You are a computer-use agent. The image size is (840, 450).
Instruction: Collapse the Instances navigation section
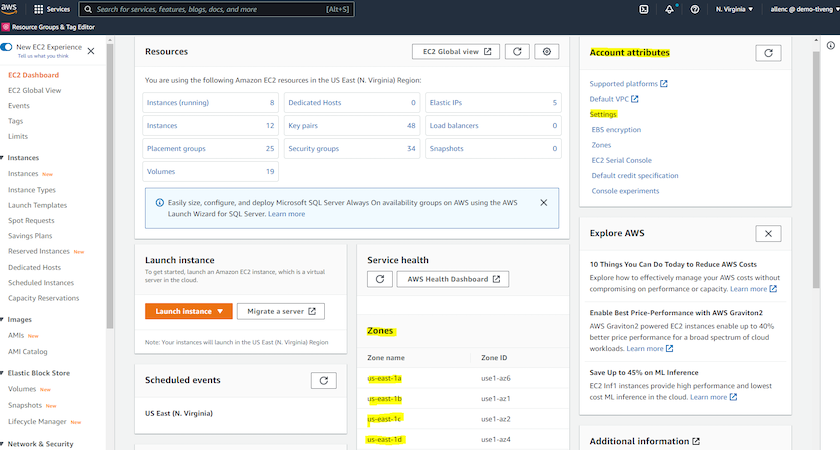(x=3, y=158)
